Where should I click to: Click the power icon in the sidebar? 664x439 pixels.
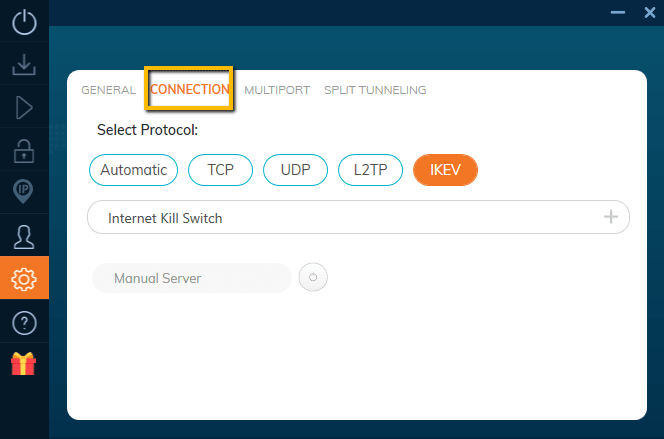[24, 22]
